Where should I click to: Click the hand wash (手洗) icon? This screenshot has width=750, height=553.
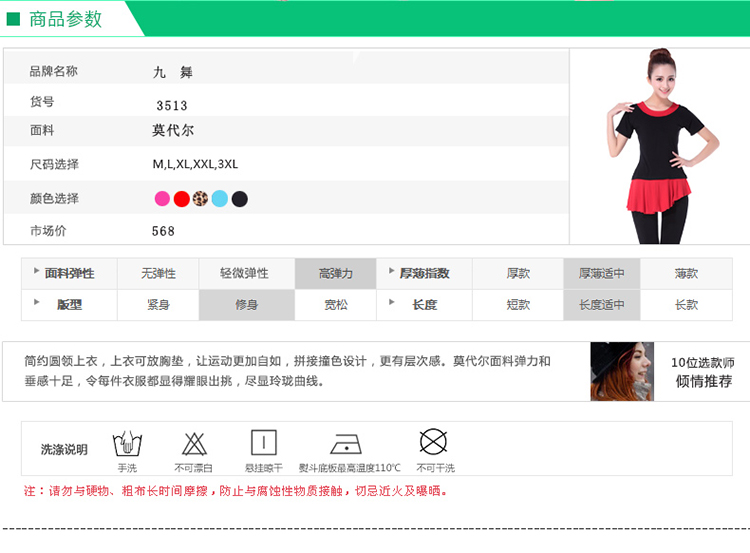coord(127,443)
